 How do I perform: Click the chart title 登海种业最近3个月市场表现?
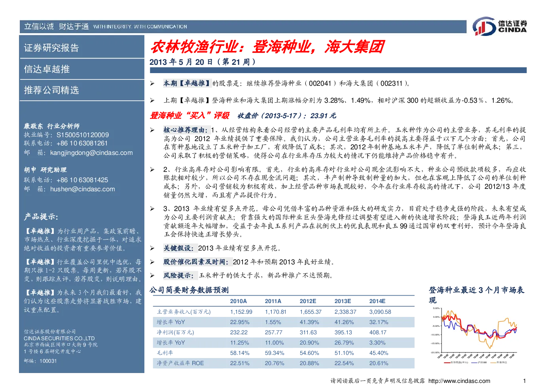[x=477, y=295]
